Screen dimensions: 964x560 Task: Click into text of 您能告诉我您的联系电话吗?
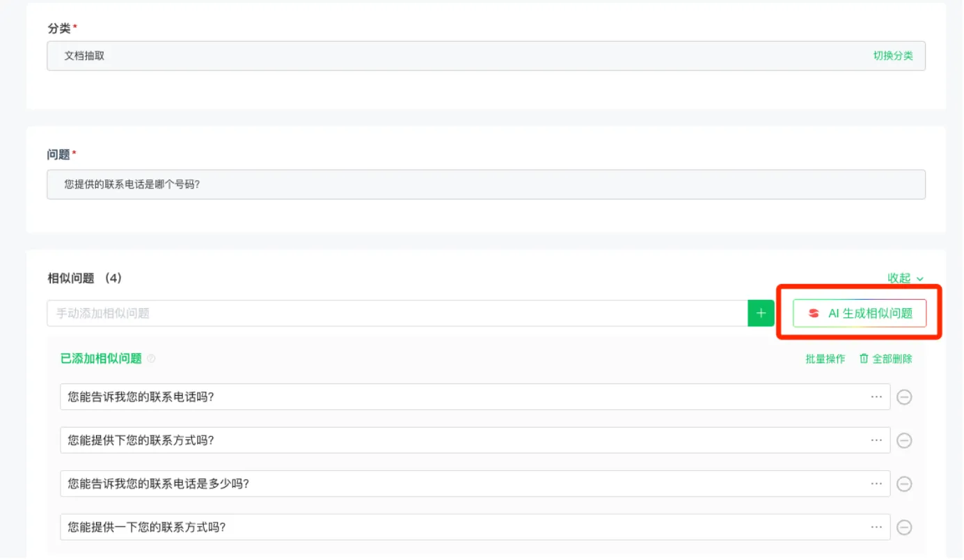tap(141, 397)
